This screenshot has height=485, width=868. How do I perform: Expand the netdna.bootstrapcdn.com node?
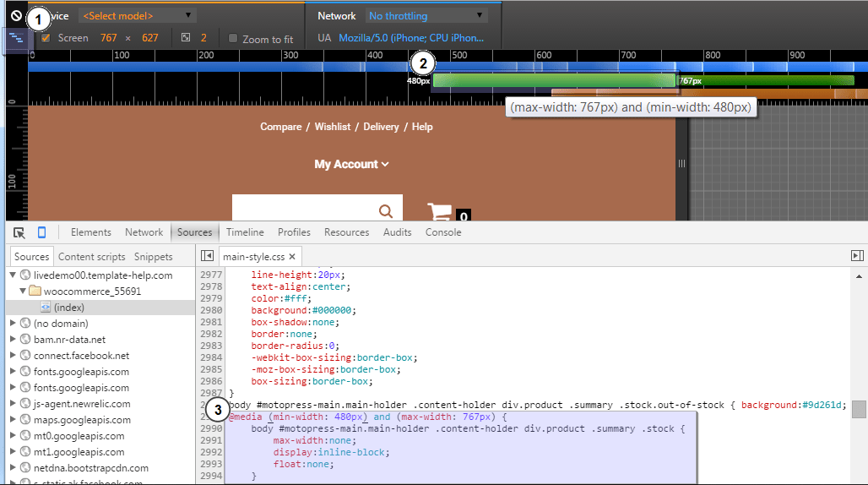click(x=13, y=467)
